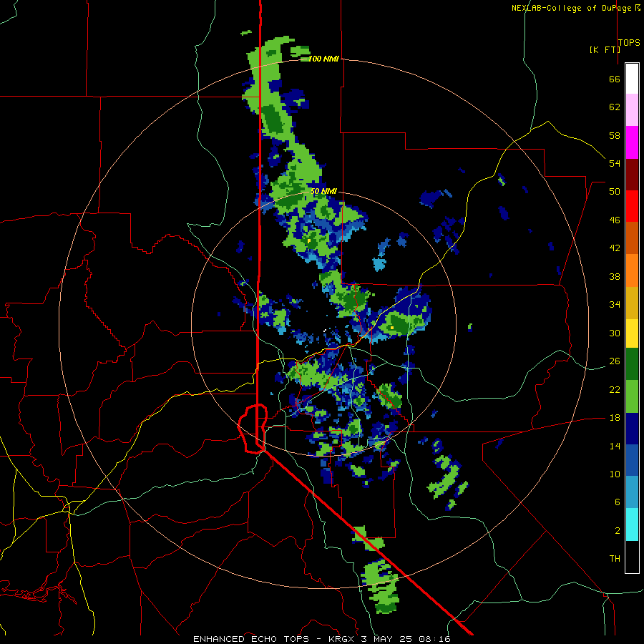This screenshot has height=644, width=644.
Task: Click the legend value 2
Action: pyautogui.click(x=617, y=531)
